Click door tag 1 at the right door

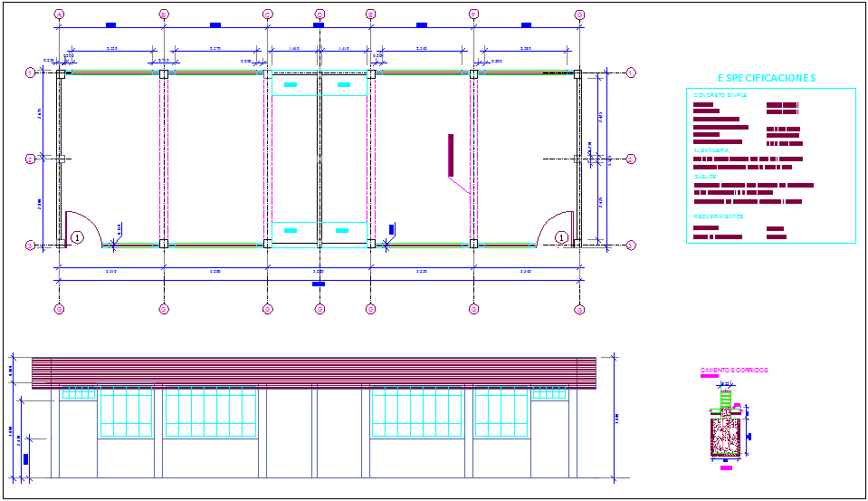562,237
